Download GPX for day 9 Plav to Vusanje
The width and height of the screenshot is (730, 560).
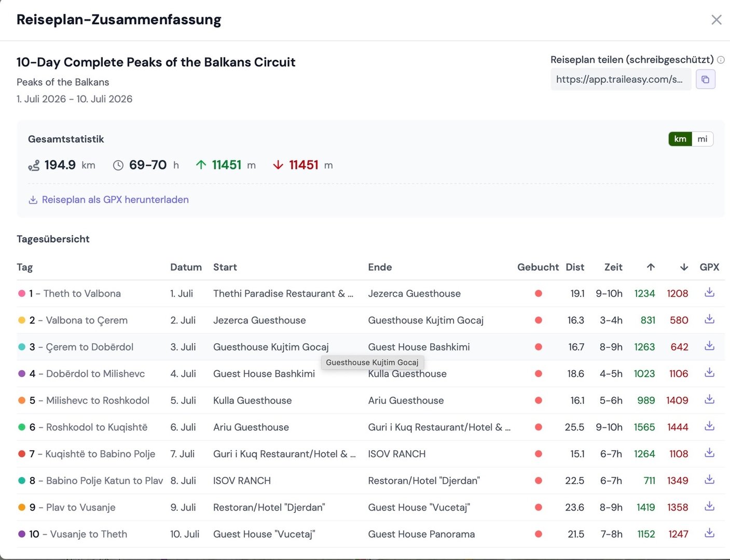click(x=709, y=507)
